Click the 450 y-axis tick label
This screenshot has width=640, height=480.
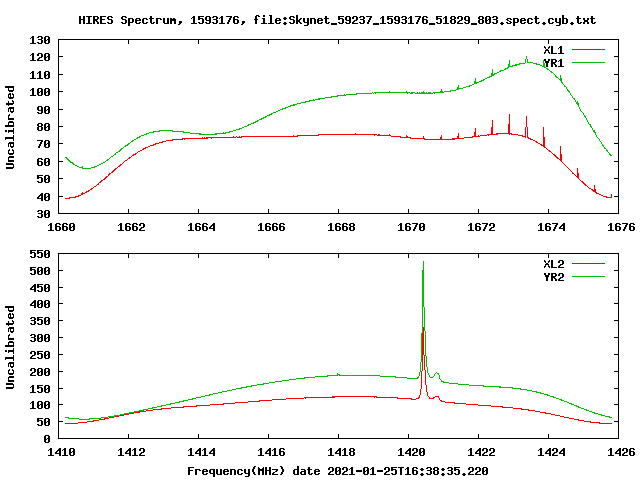(40, 288)
